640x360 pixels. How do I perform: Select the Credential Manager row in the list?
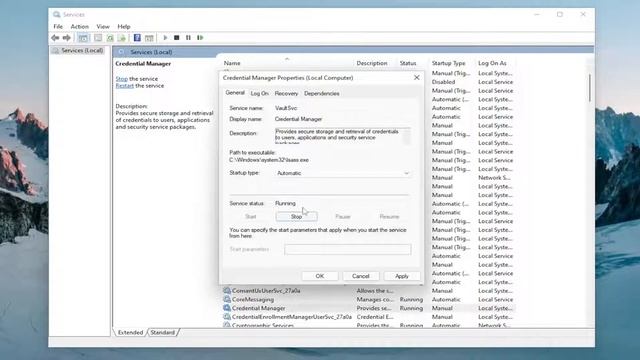[369, 308]
